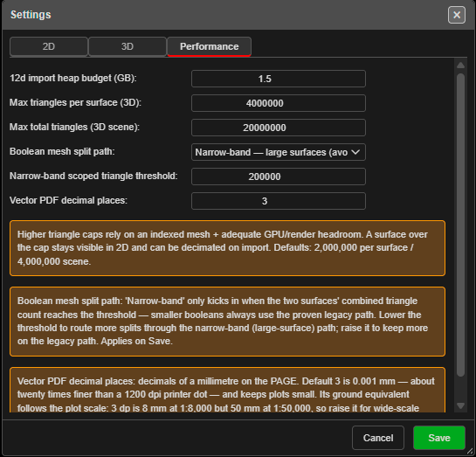Switch to the 3D tab

click(x=128, y=46)
